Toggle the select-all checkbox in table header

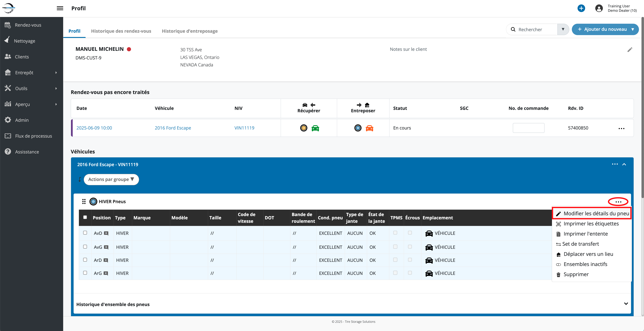tap(85, 217)
